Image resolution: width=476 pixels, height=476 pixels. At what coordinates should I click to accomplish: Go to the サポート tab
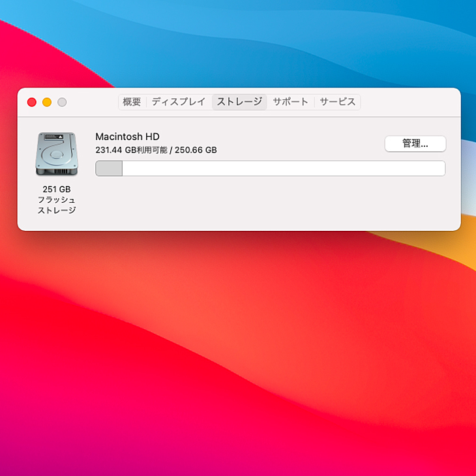click(290, 102)
